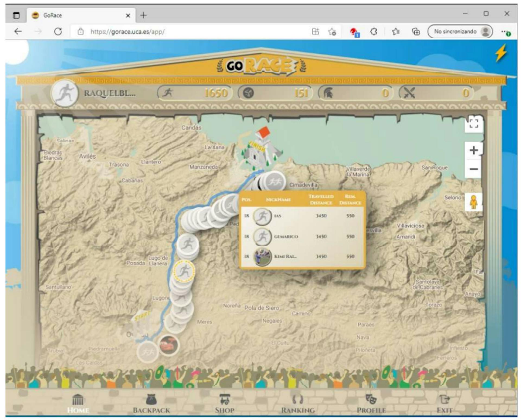Click the tab actions icon
The width and height of the screenshot is (521, 420).
coord(16,15)
